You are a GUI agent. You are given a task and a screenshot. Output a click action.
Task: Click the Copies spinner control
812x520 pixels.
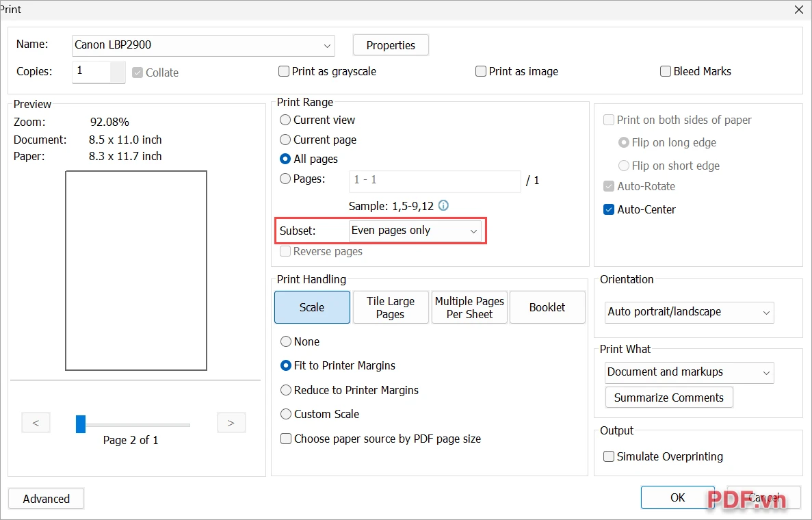coord(118,71)
